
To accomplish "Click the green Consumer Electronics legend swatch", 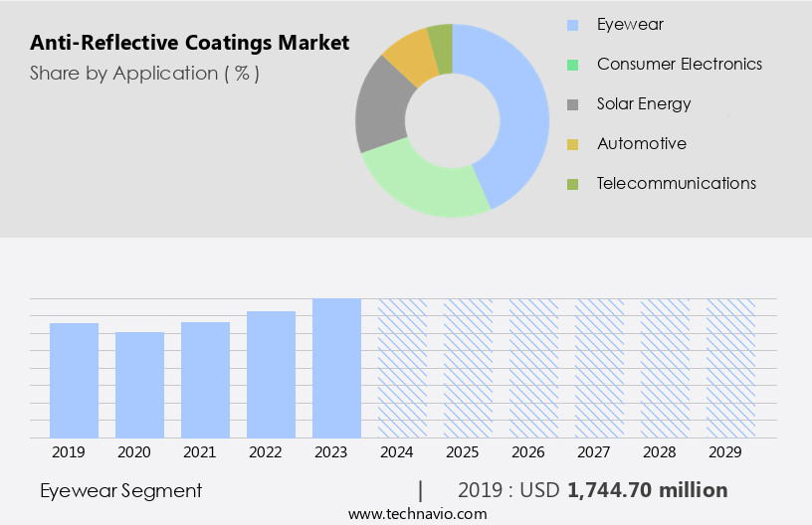I will [572, 65].
